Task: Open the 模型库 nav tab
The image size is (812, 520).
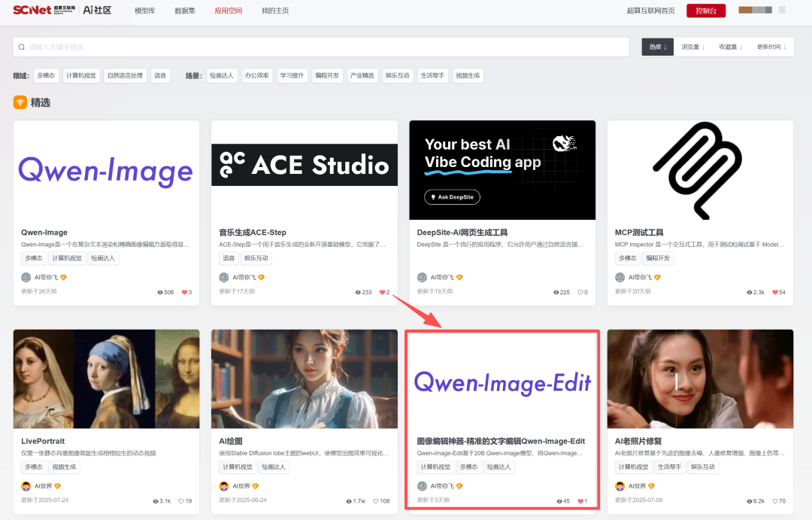Action: point(145,11)
